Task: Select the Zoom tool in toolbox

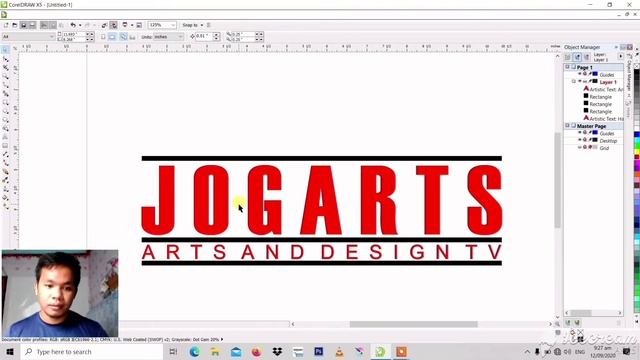Action: tap(5, 76)
